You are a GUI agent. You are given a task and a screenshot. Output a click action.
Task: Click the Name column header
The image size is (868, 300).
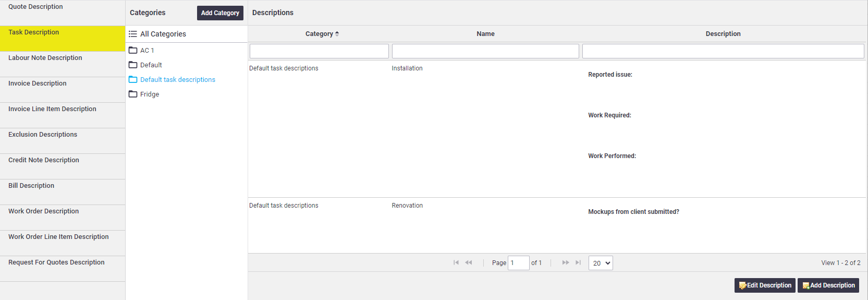point(485,34)
